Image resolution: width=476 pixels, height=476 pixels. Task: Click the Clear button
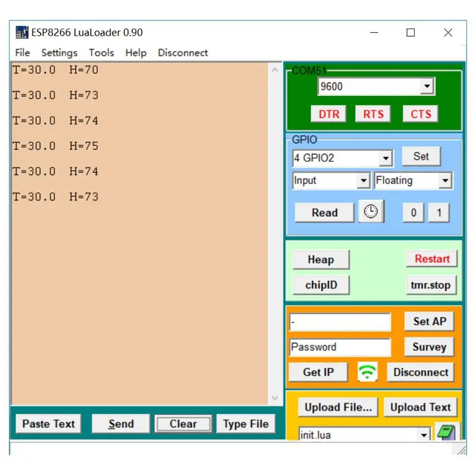pyautogui.click(x=183, y=424)
